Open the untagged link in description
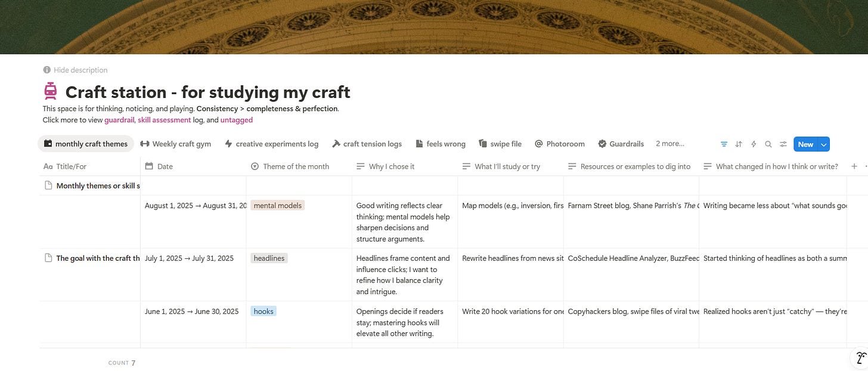Screen dimensions: 868x371 coord(237,120)
